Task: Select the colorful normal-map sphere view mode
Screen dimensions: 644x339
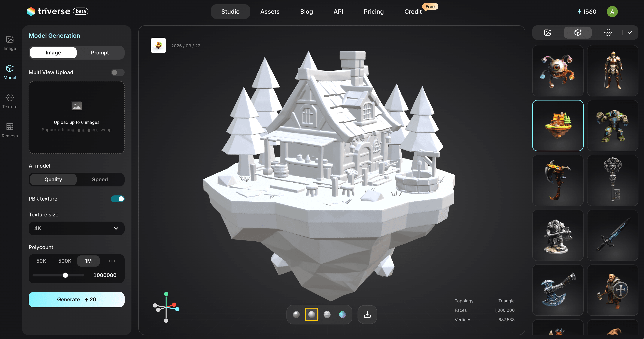Action: click(x=343, y=315)
